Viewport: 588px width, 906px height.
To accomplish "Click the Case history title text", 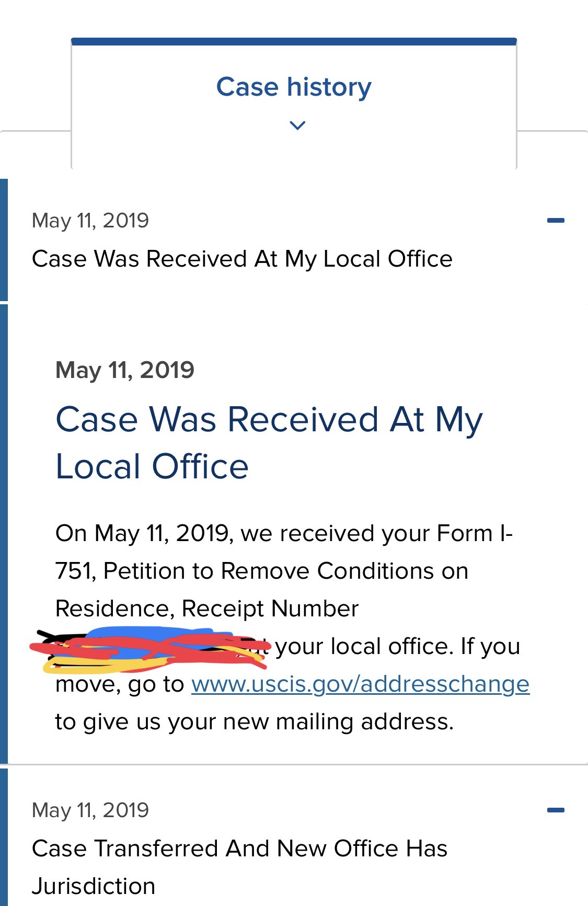I will coord(294,87).
